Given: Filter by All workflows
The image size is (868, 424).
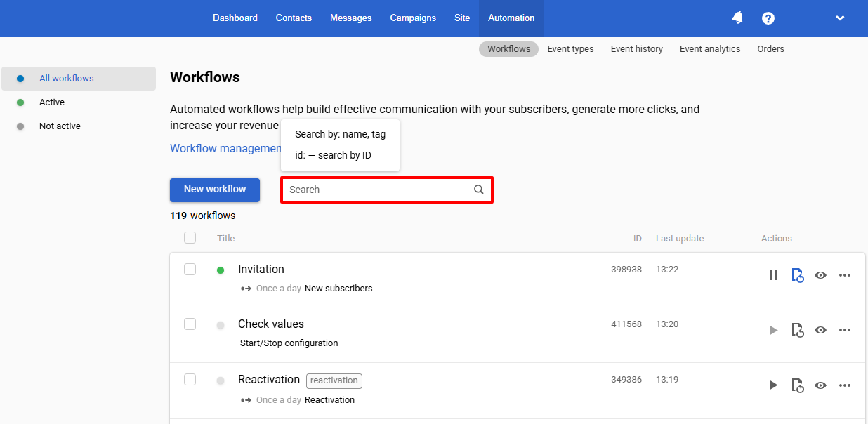Looking at the screenshot, I should (x=79, y=79).
